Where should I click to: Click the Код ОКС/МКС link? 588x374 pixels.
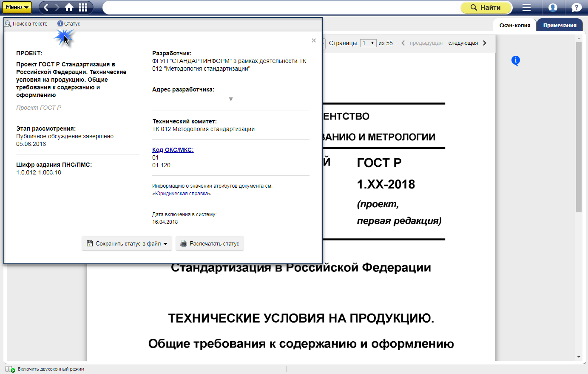pyautogui.click(x=173, y=150)
